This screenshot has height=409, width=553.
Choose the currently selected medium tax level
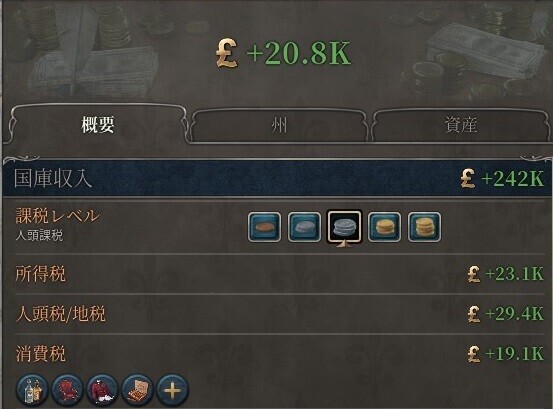344,227
